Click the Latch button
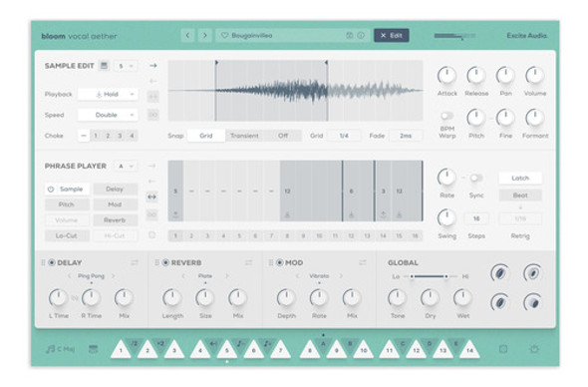Screen dimensions: 588x387 pos(520,178)
